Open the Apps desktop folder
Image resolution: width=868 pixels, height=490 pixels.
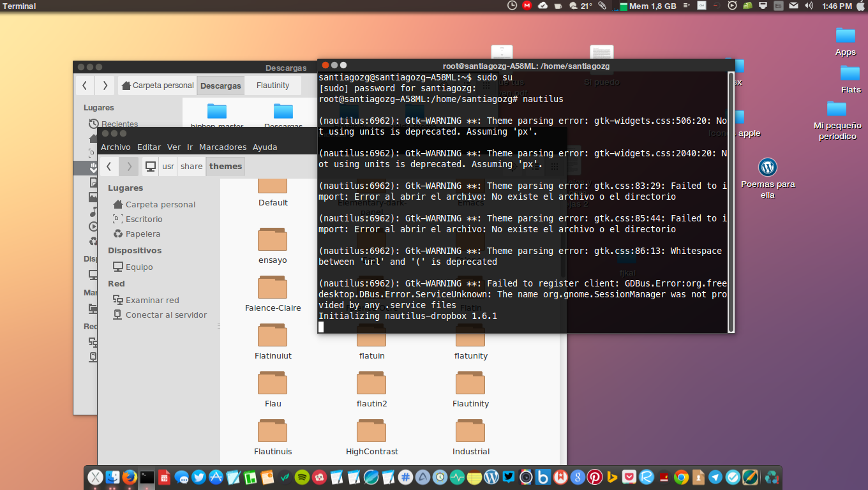846,42
